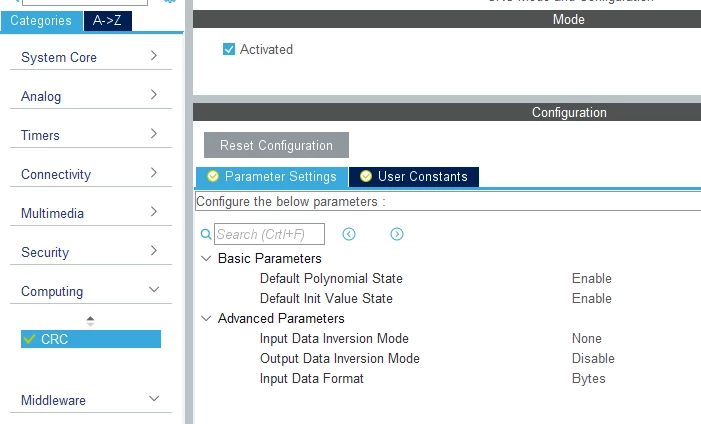This screenshot has height=424, width=701.
Task: Click the User Constants status check icon
Action: (366, 176)
